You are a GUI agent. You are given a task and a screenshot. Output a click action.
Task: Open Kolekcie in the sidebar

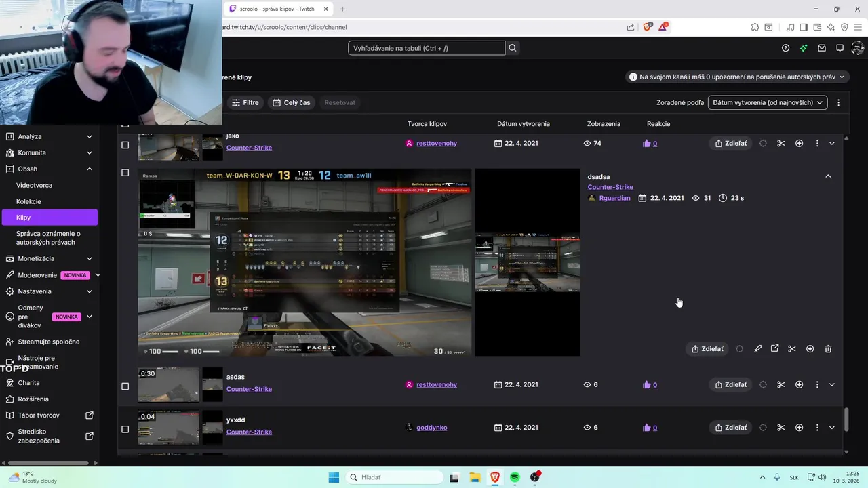coord(28,201)
